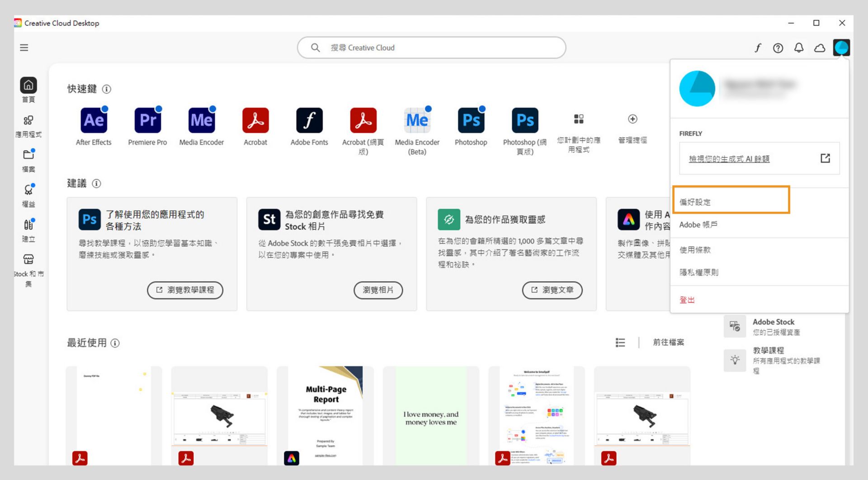Open 'I love money' recent file thumbnail

click(431, 416)
